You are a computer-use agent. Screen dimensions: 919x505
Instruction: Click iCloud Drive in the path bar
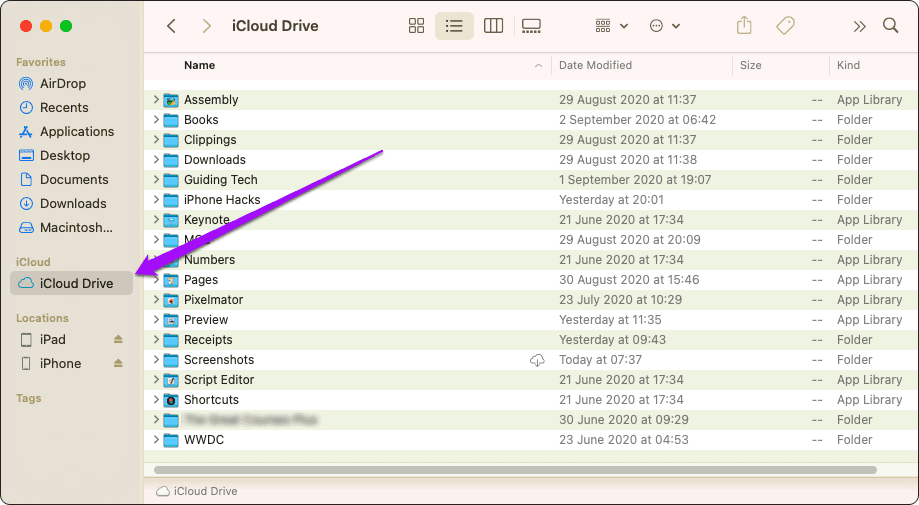pyautogui.click(x=197, y=491)
